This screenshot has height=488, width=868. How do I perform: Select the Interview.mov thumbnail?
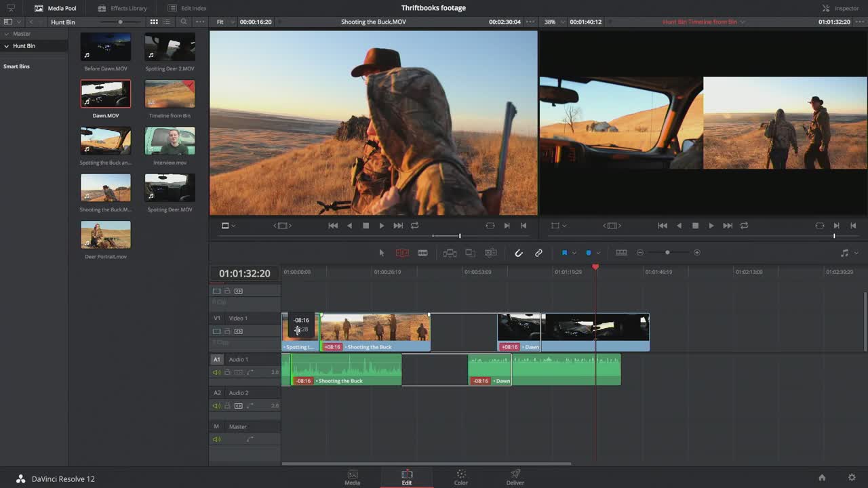170,141
